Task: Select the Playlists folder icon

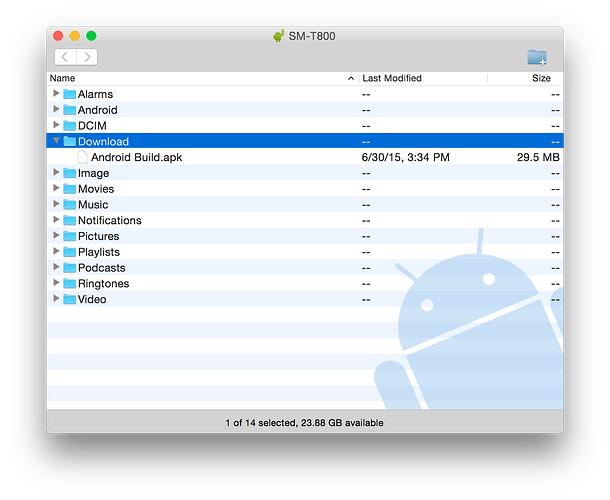Action: pos(70,252)
